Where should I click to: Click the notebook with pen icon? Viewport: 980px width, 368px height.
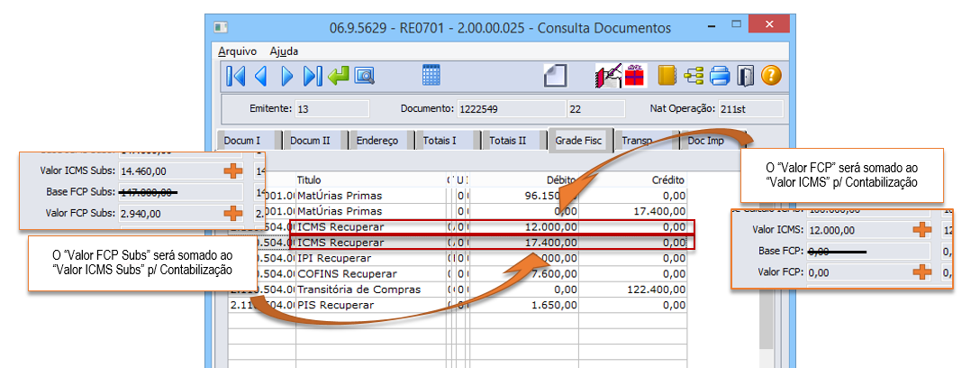pyautogui.click(x=607, y=76)
